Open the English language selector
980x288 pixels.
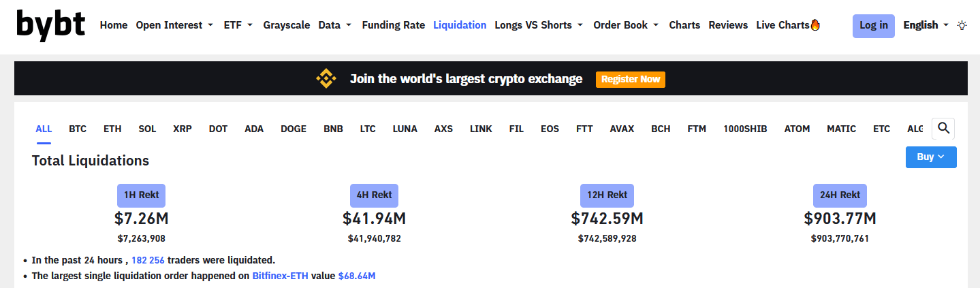926,25
